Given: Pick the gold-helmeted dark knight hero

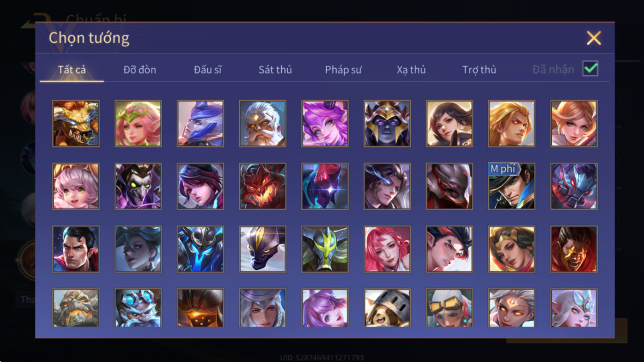Looking at the screenshot, I should pyautogui.click(x=387, y=124).
